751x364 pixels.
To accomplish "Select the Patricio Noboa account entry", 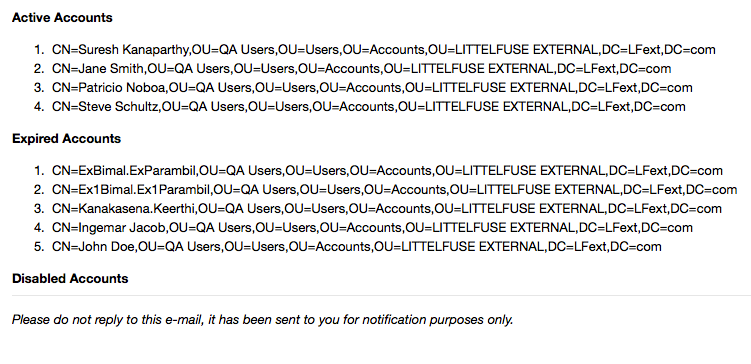I will [x=372, y=88].
